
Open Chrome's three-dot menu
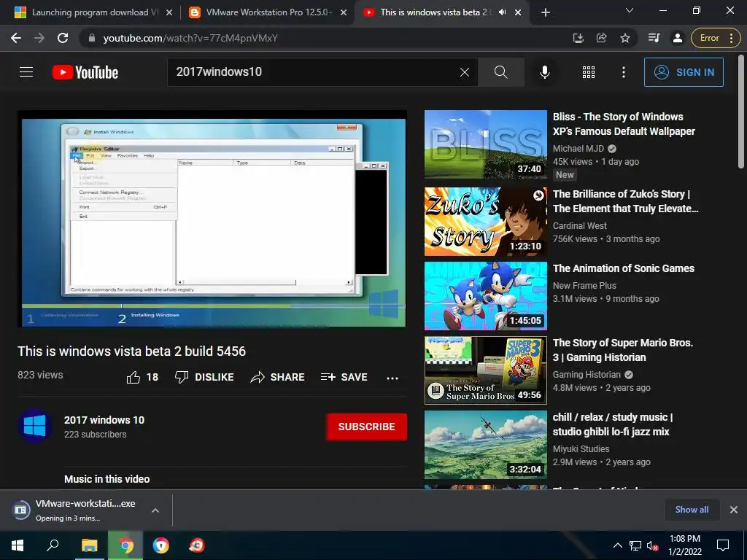(732, 38)
